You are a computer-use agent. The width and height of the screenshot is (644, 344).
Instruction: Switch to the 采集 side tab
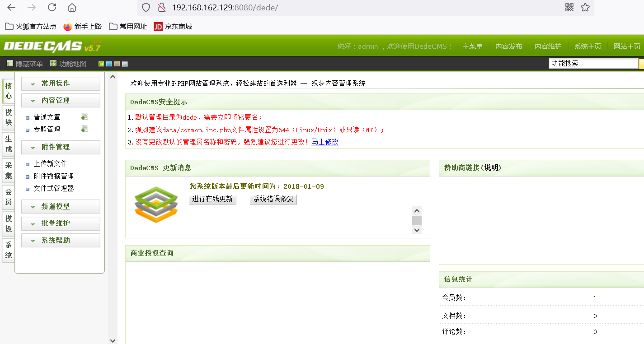[9, 171]
